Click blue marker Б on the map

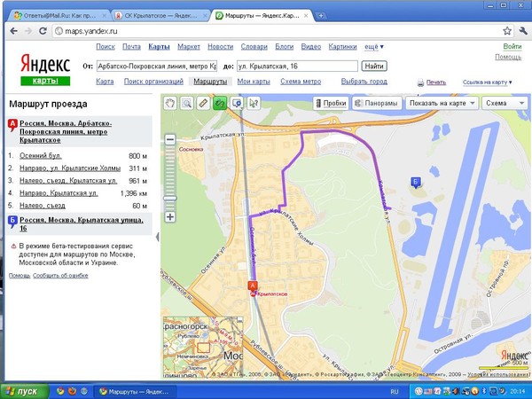coord(416,182)
